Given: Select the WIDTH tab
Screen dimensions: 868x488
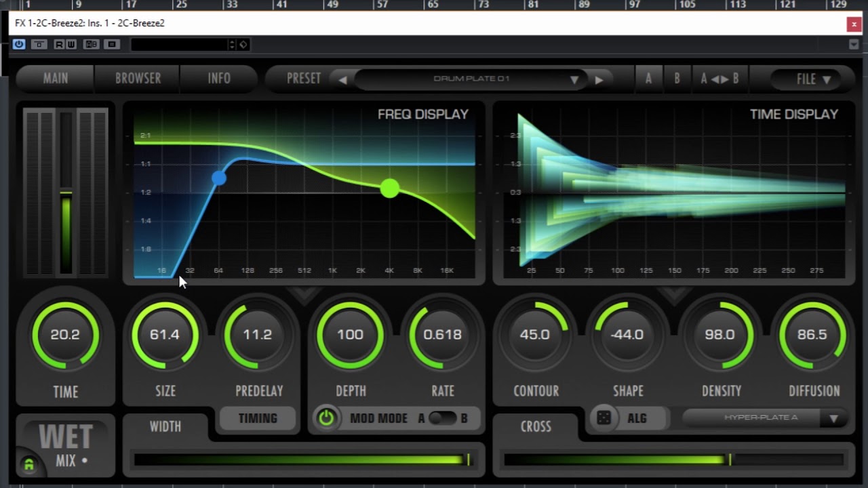Looking at the screenshot, I should click(165, 426).
